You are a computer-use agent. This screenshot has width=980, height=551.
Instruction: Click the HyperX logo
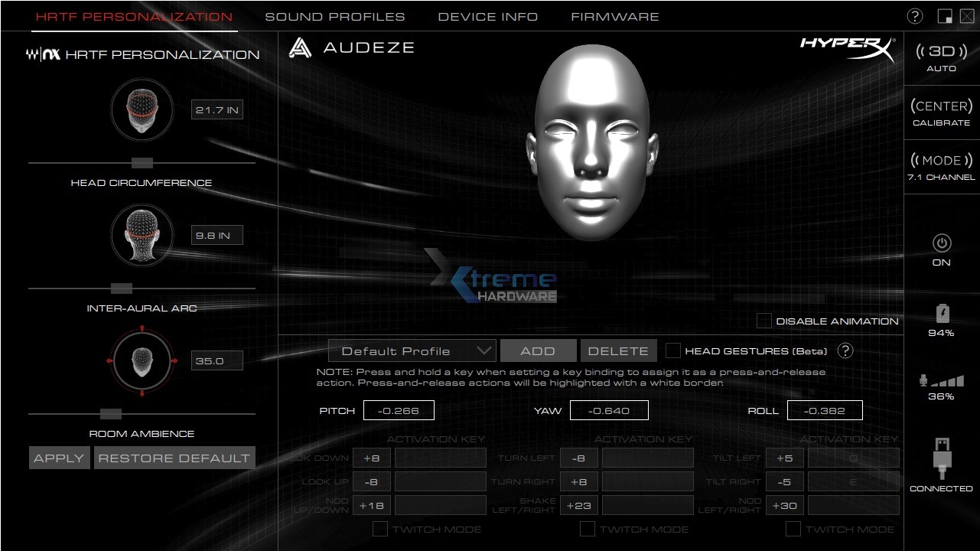coord(849,49)
